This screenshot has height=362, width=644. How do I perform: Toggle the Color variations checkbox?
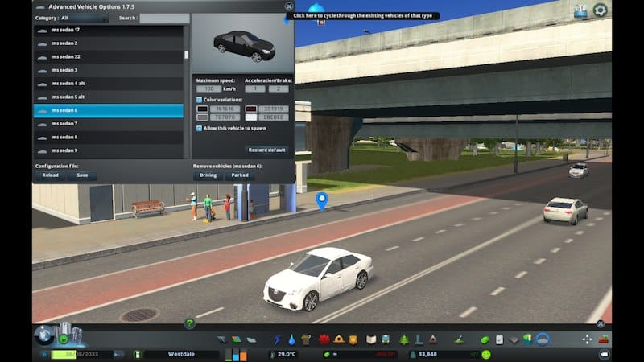pyautogui.click(x=200, y=100)
